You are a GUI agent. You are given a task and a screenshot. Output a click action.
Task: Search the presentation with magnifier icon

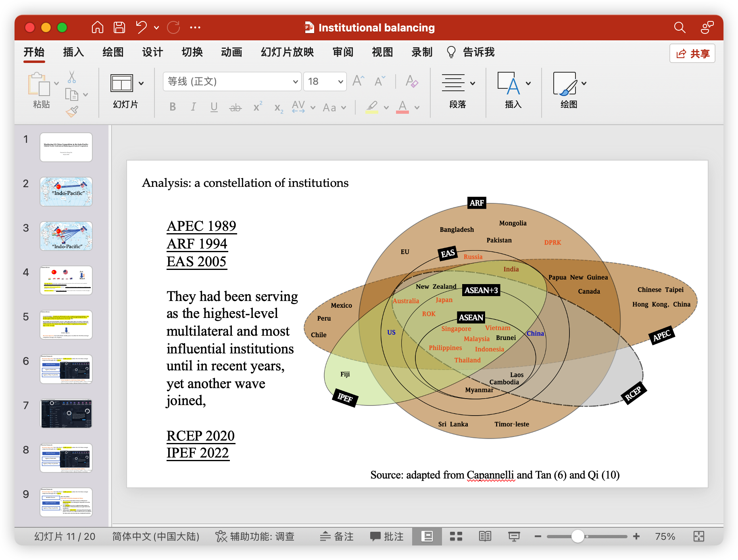(680, 27)
